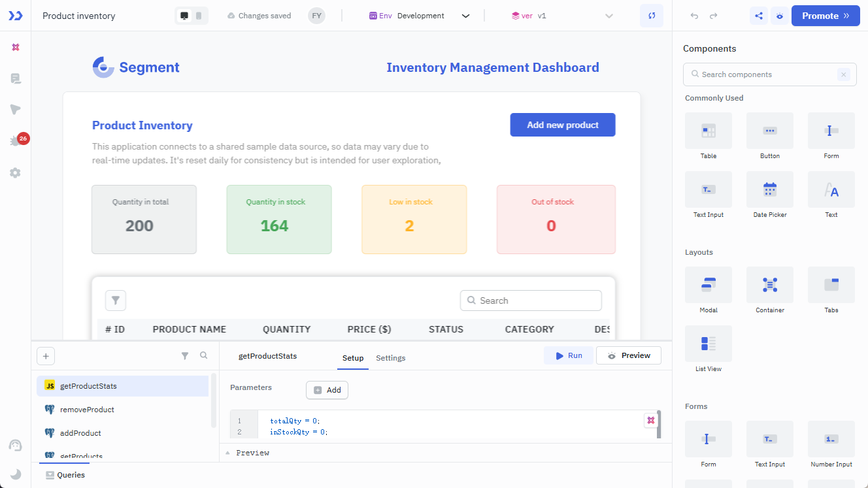The image size is (868, 488).
Task: Click the code editor helper icon
Action: 651,420
